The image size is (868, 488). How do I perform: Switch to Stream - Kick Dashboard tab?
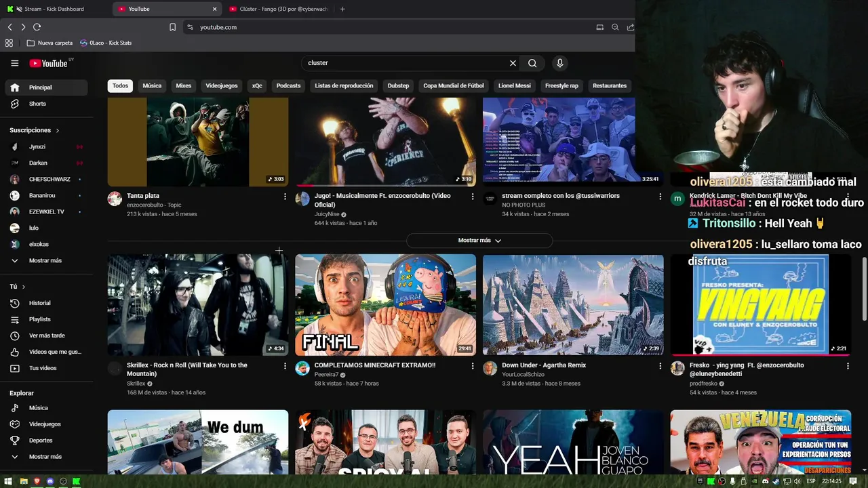pos(54,9)
